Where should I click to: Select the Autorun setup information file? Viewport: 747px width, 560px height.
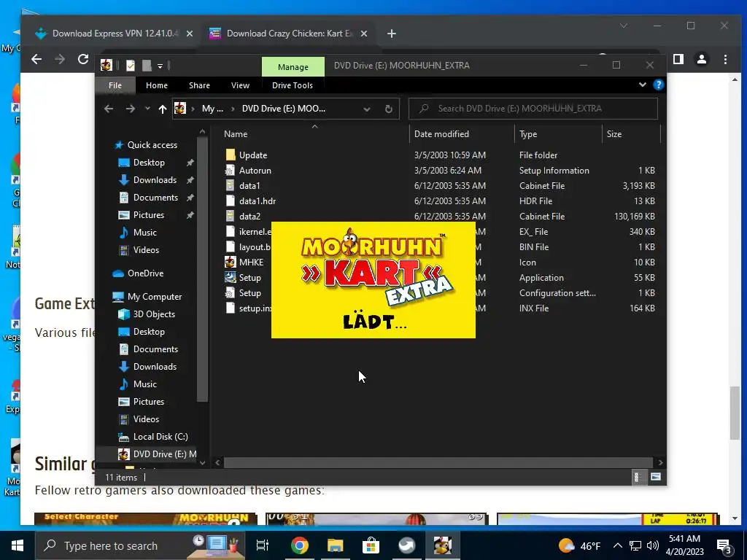[x=255, y=171]
